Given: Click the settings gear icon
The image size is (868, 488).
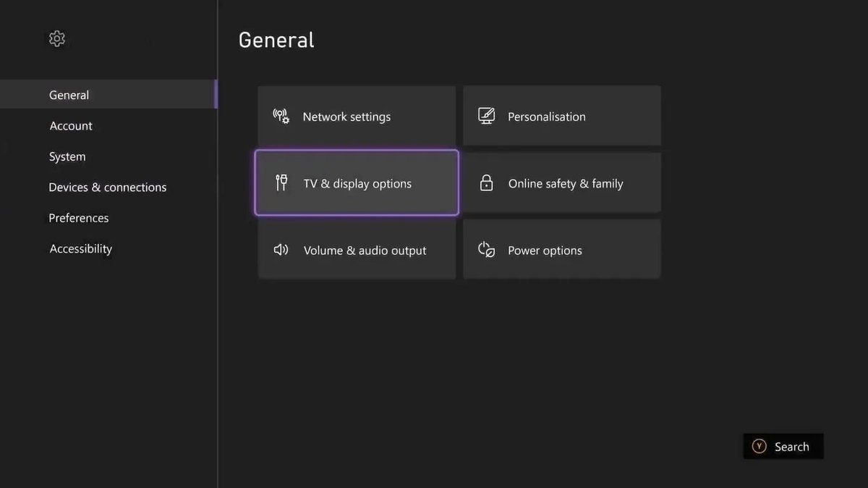Looking at the screenshot, I should pyautogui.click(x=56, y=38).
